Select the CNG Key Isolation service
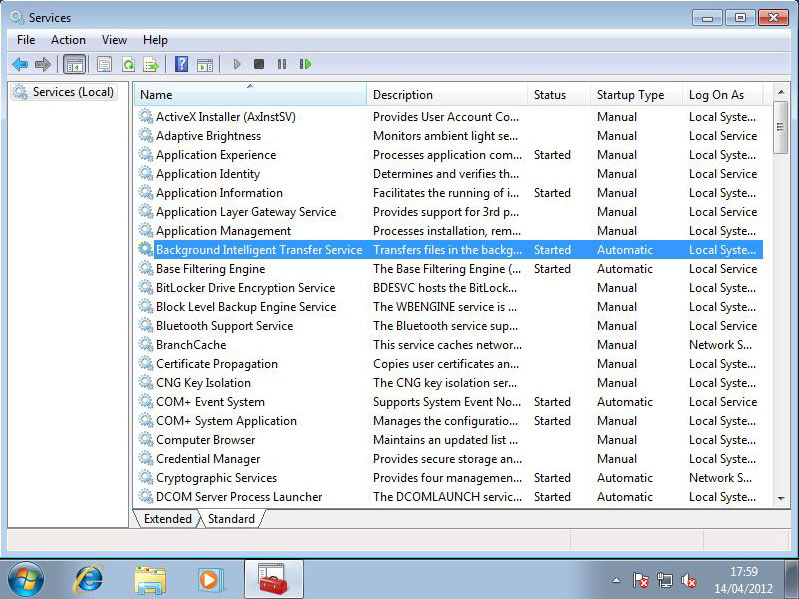The image size is (799, 599). coord(448,383)
